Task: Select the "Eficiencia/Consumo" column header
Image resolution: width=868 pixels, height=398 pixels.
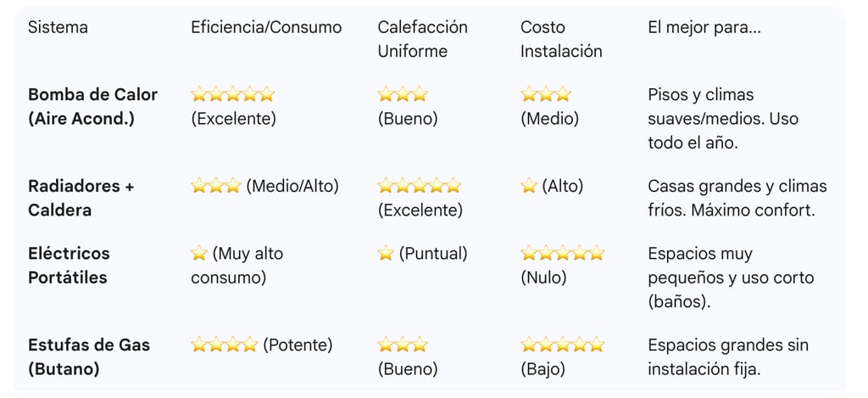Action: (266, 27)
